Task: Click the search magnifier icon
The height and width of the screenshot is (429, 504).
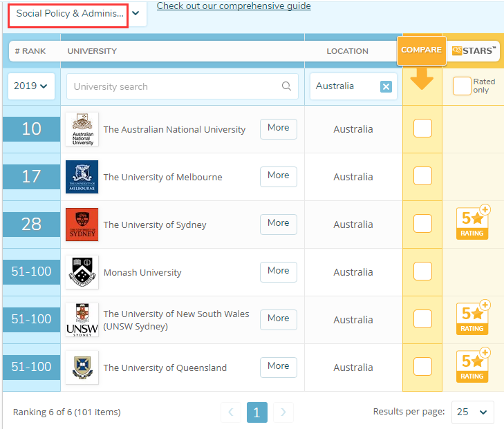Action: (286, 86)
